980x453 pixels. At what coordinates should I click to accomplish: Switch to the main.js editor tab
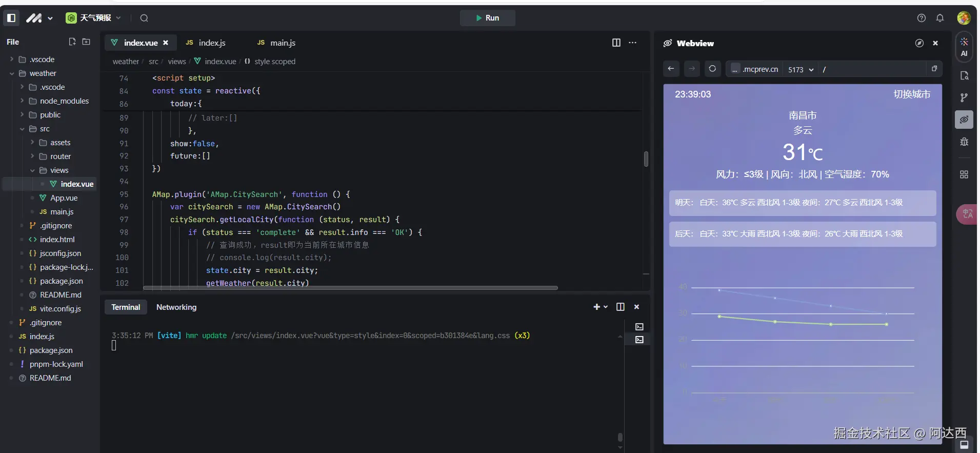[x=276, y=43]
